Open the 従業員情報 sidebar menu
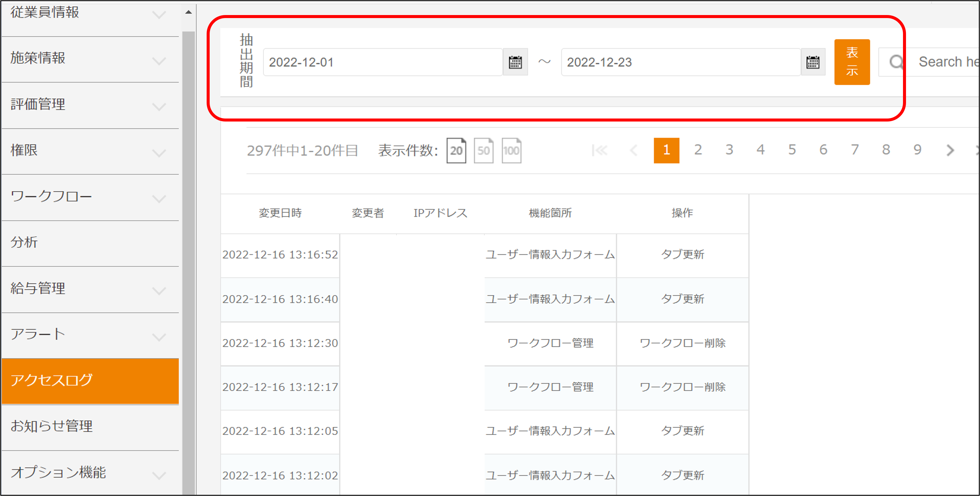 (90, 18)
